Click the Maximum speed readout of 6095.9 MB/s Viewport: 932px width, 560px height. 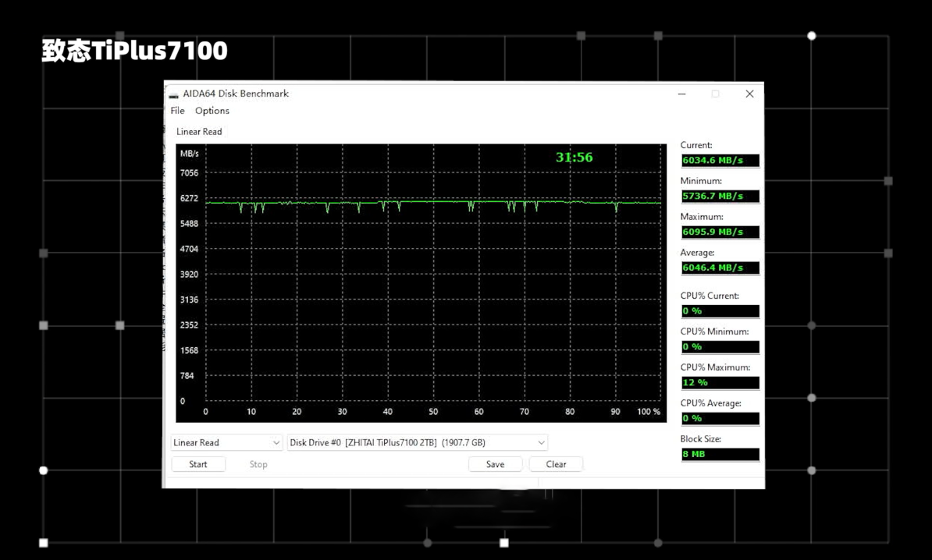pyautogui.click(x=720, y=232)
